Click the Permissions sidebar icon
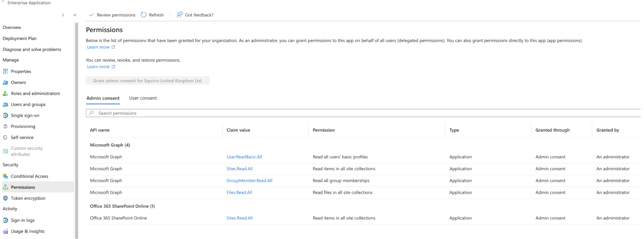This screenshot has width=644, height=239. [5, 187]
